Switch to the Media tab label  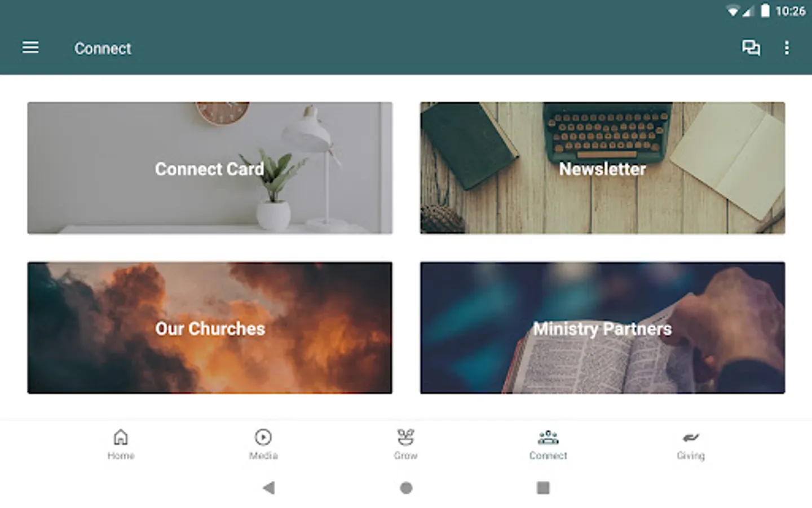point(263,456)
